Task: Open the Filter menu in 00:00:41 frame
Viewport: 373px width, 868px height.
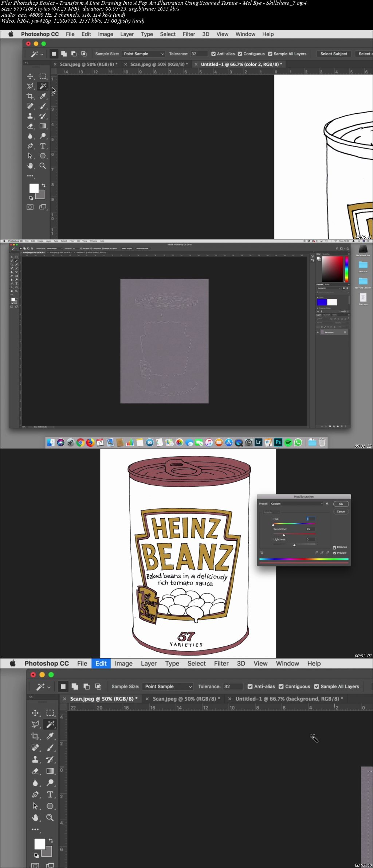Action: pyautogui.click(x=189, y=34)
